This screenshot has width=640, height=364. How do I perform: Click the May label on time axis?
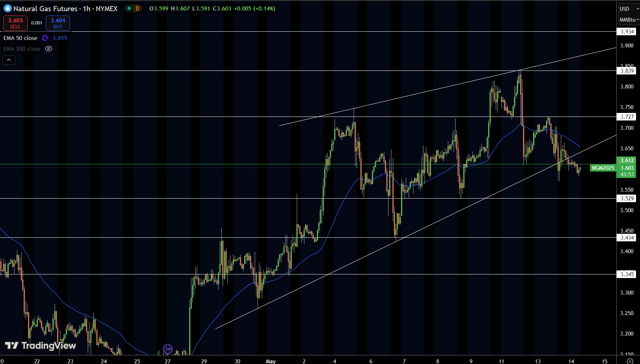click(x=271, y=361)
